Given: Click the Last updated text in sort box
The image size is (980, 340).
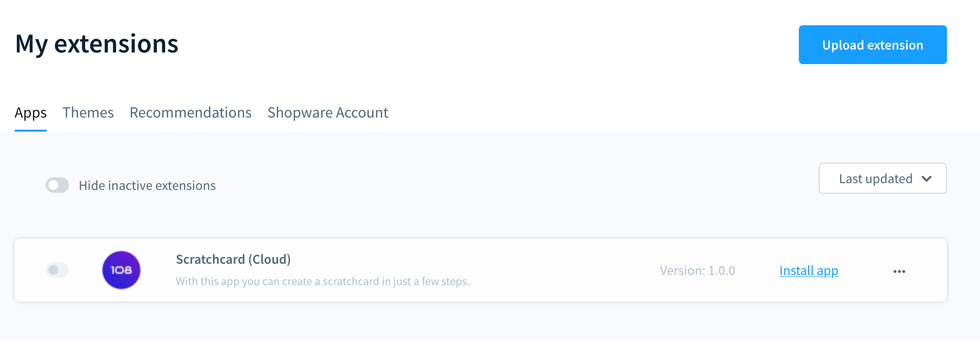Looking at the screenshot, I should click(x=876, y=179).
